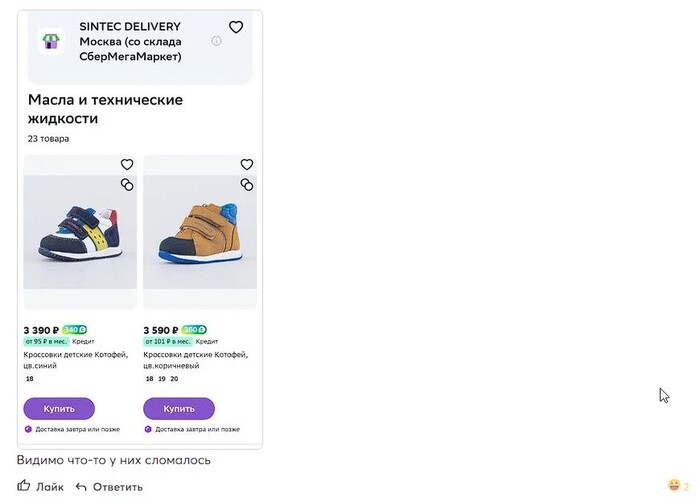The width and height of the screenshot is (700, 502).
Task: Select size 18 for blue sneakers
Action: [x=29, y=379]
